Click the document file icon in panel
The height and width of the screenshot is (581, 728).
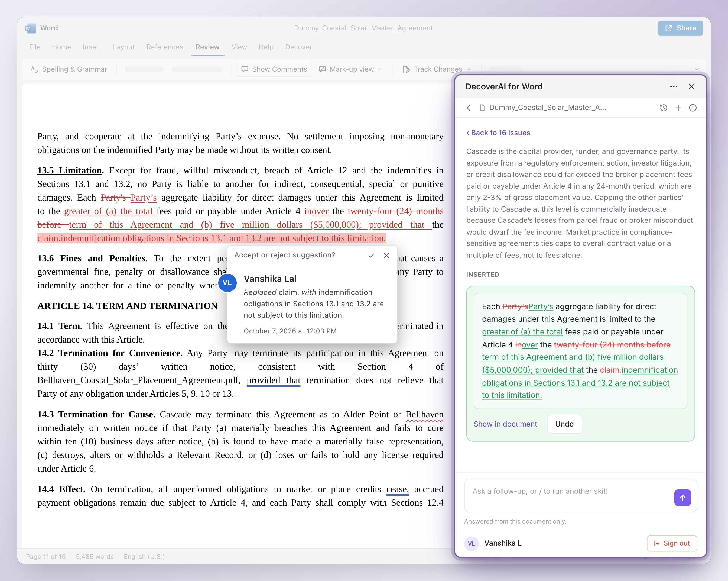pyautogui.click(x=482, y=108)
